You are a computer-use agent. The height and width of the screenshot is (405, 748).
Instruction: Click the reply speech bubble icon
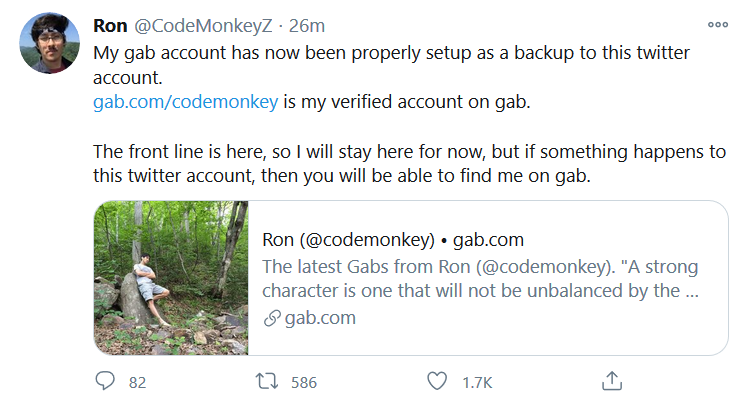105,381
